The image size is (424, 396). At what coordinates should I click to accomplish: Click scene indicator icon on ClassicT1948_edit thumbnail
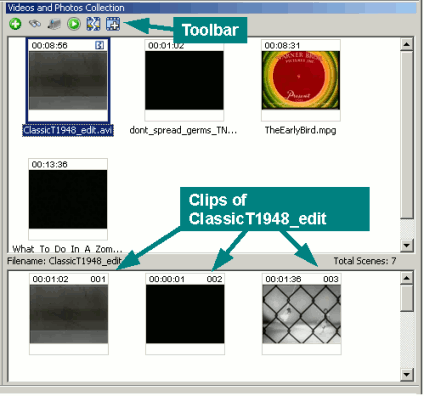(x=99, y=45)
